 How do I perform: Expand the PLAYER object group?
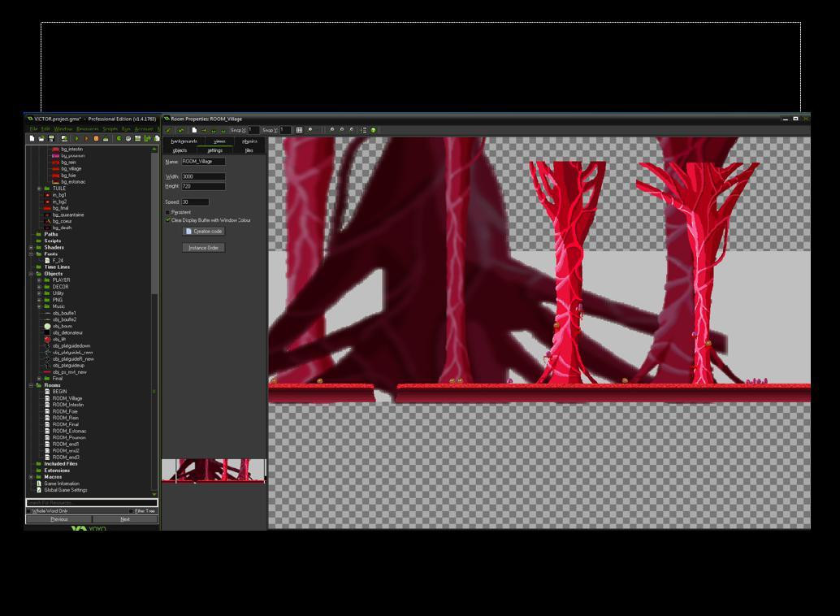click(x=39, y=280)
